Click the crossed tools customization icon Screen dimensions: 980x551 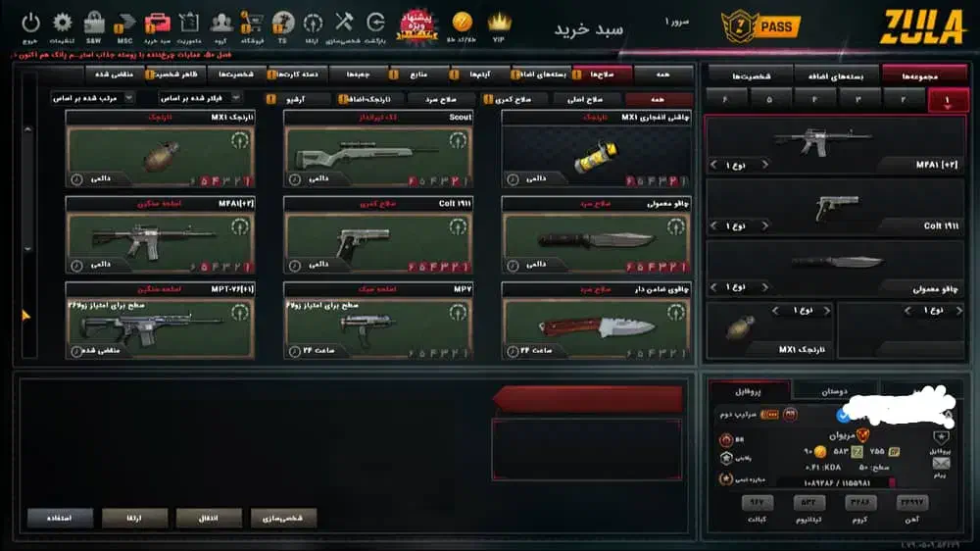pyautogui.click(x=344, y=23)
